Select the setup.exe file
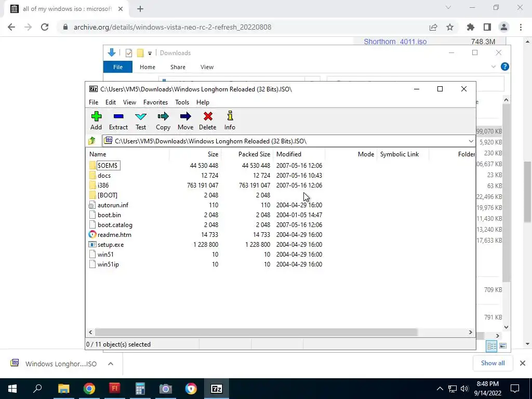Image resolution: width=532 pixels, height=399 pixels. coord(111,244)
